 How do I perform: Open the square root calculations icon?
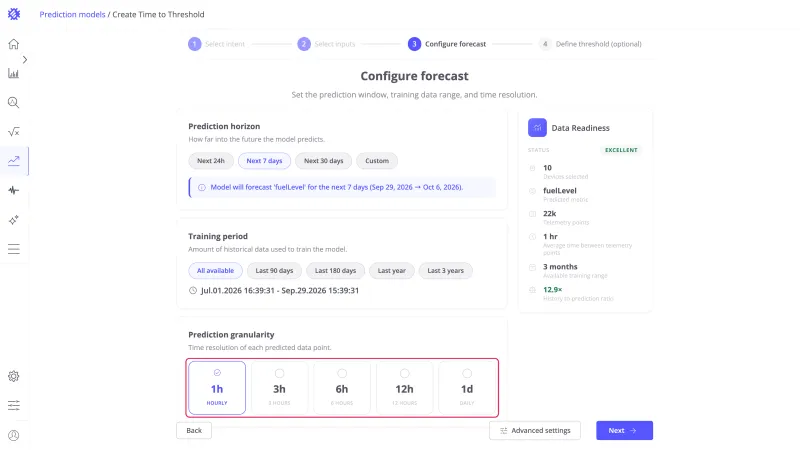(14, 132)
